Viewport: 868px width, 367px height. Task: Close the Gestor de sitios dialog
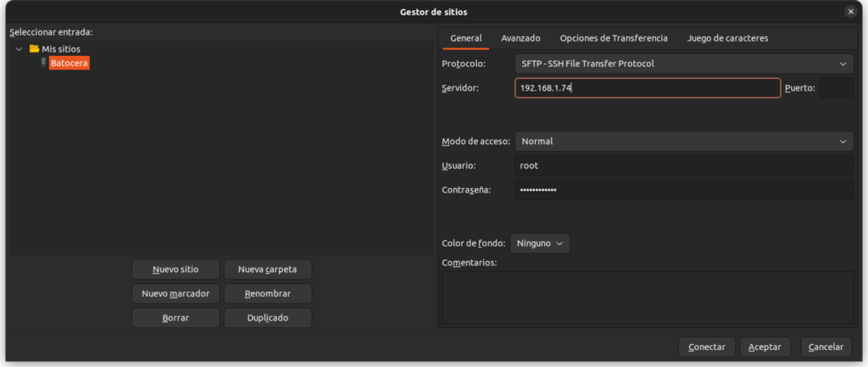[x=851, y=12]
